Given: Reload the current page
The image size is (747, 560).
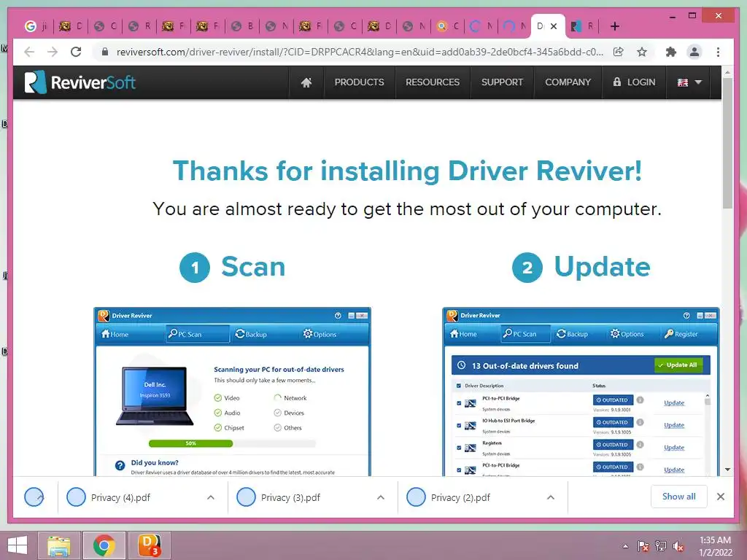Looking at the screenshot, I should 76,52.
